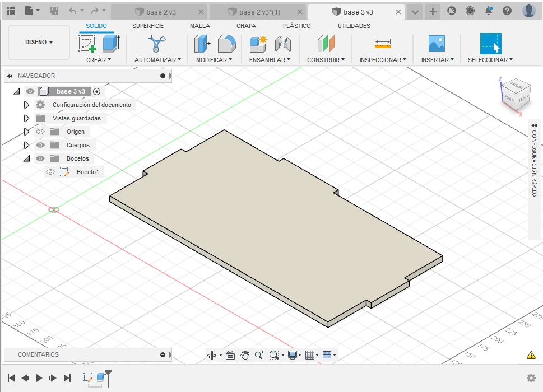Click the Zoom tool
The image size is (543, 392).
pos(259,354)
